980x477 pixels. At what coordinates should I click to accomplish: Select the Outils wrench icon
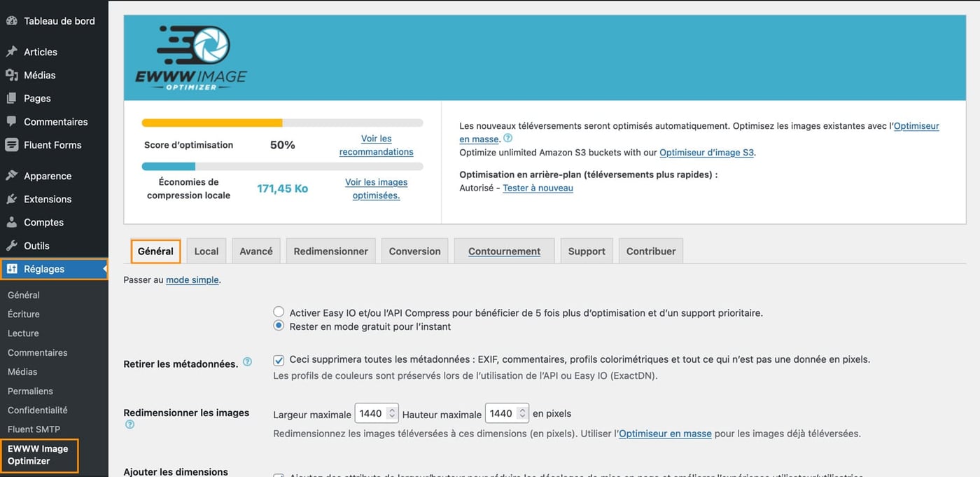tap(11, 246)
